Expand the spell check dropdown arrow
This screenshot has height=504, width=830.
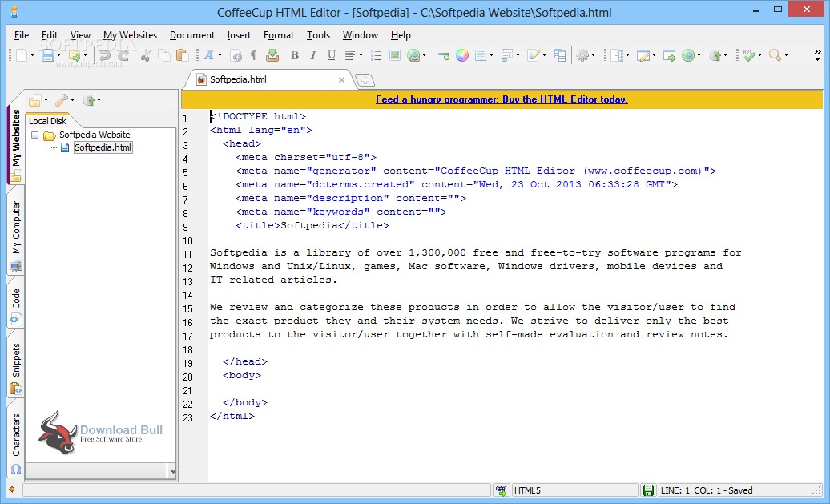759,55
